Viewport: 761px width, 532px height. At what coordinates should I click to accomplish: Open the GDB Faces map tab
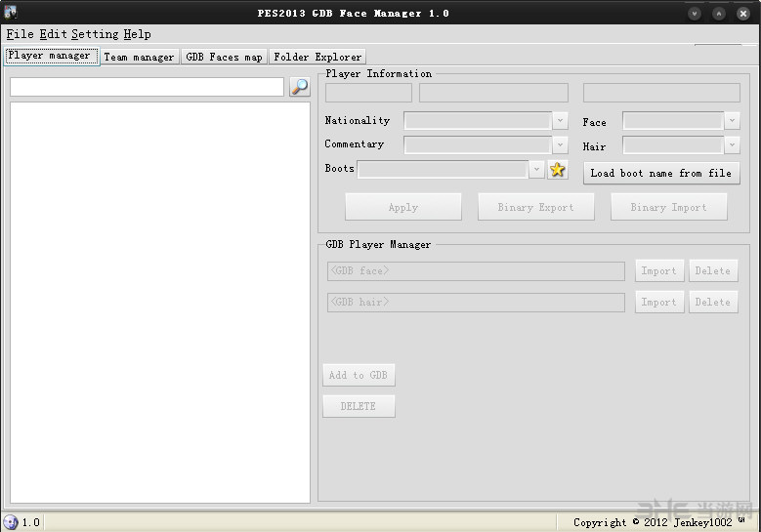pos(225,57)
